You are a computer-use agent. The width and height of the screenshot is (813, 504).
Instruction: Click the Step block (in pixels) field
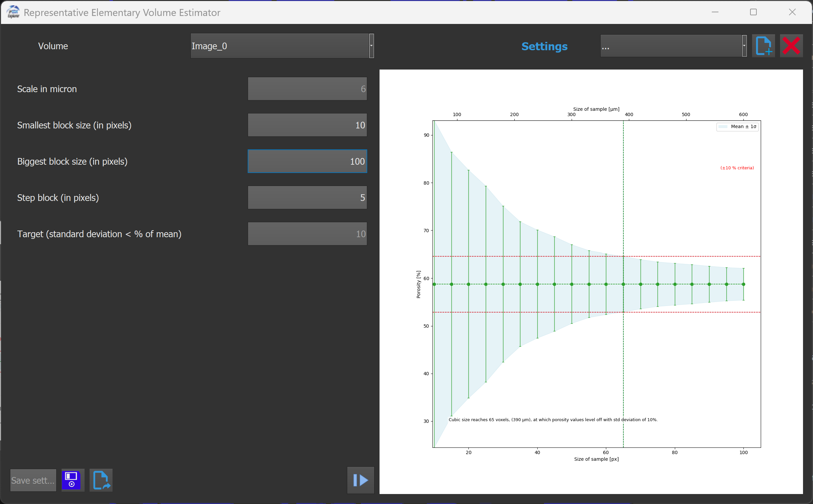pyautogui.click(x=307, y=197)
